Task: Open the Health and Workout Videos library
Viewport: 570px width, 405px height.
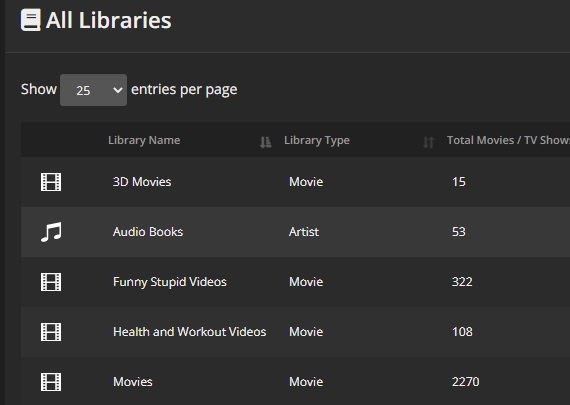Action: [189, 332]
